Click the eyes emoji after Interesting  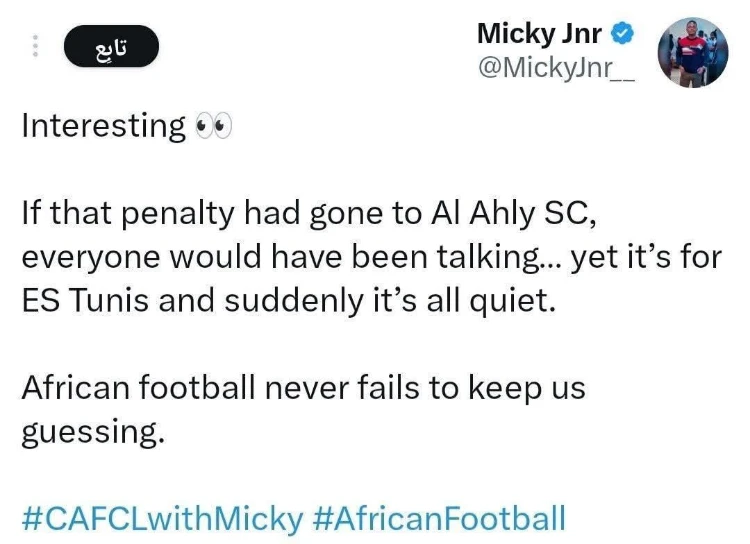pyautogui.click(x=214, y=127)
